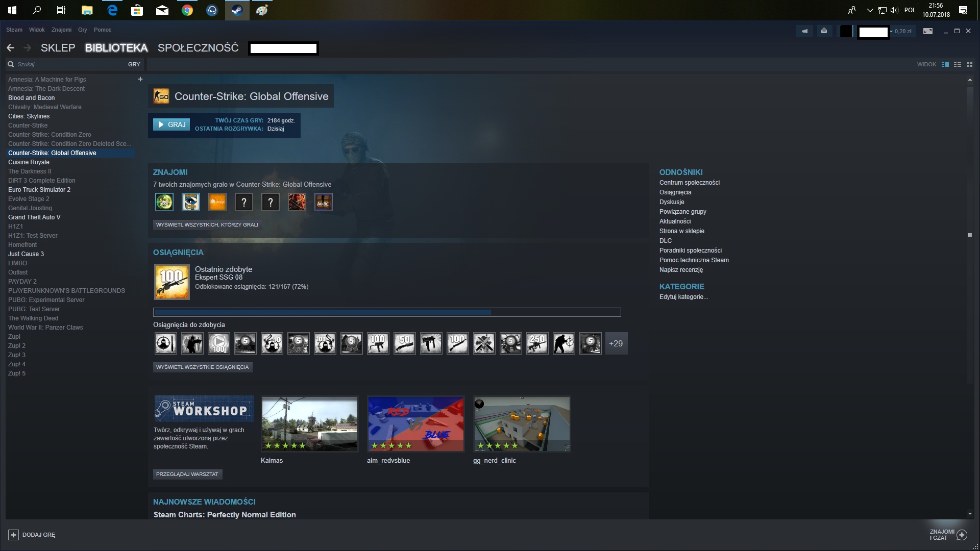Click the plus icon beside DODAJ GRĘ
Screen dimensions: 980x551
pyautogui.click(x=13, y=535)
